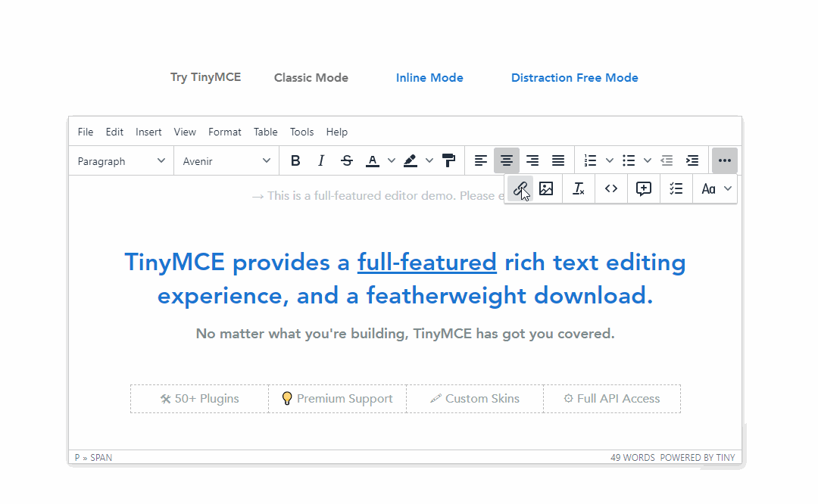
Task: Expand the highlight color picker arrow
Action: click(x=429, y=160)
